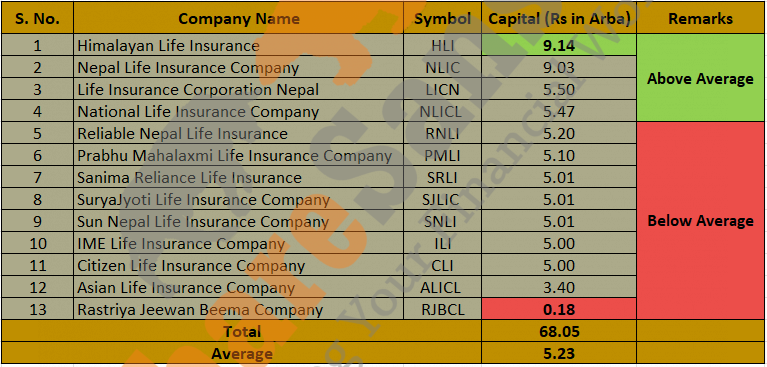Click the Company Name column header
Image resolution: width=767 pixels, height=367 pixels.
tap(239, 18)
